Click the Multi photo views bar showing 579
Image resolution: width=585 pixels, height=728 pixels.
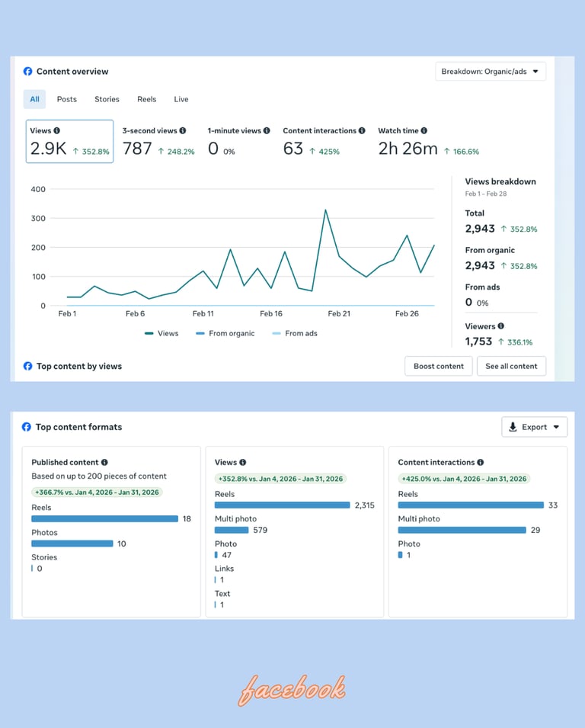pos(232,531)
